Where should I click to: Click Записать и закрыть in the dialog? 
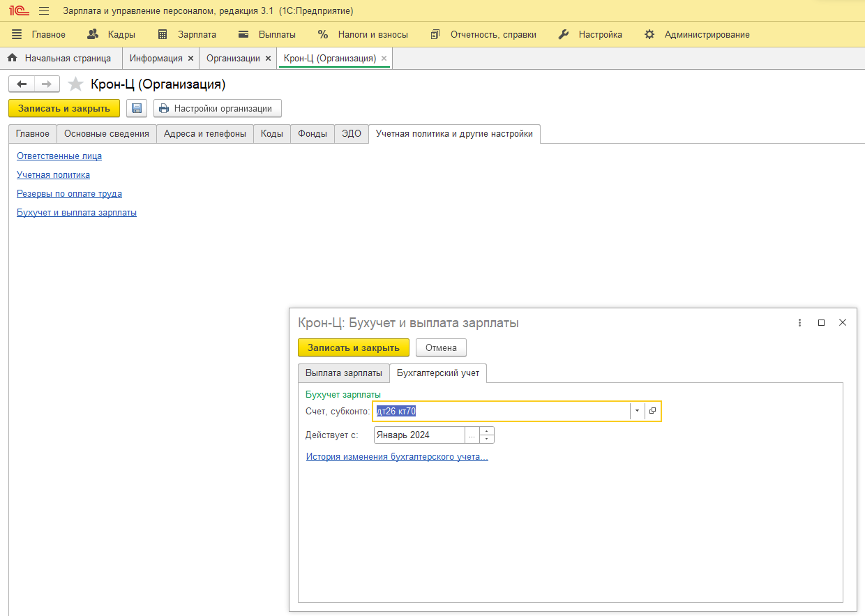point(353,347)
